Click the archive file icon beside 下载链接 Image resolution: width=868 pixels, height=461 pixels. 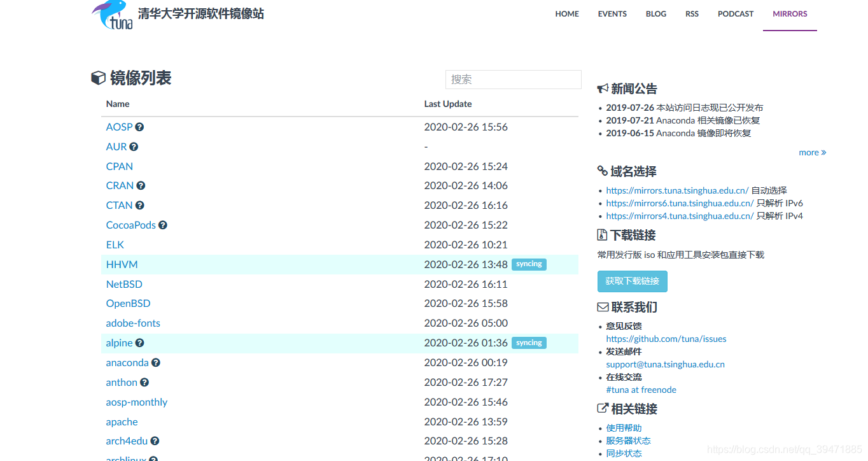point(602,235)
